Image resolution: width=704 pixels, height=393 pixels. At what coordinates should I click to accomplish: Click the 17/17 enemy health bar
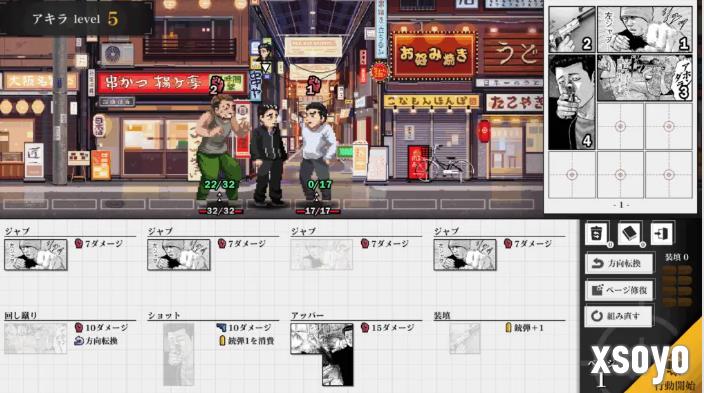pyautogui.click(x=318, y=211)
